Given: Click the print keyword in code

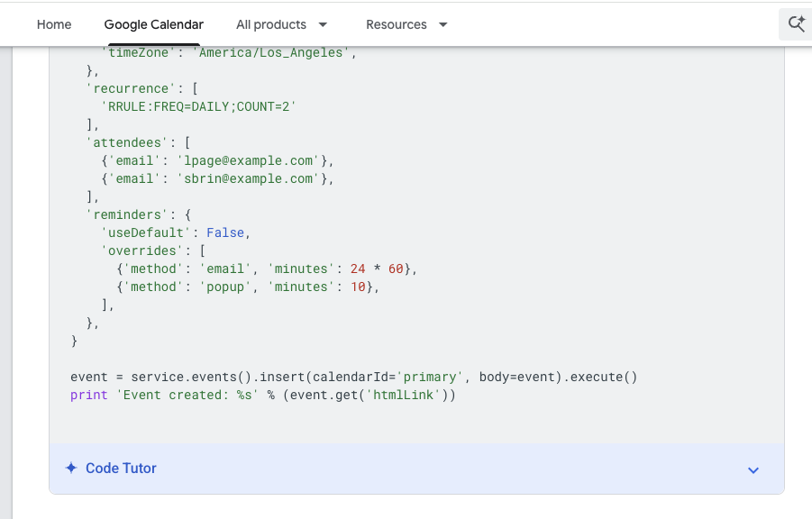Looking at the screenshot, I should (88, 395).
